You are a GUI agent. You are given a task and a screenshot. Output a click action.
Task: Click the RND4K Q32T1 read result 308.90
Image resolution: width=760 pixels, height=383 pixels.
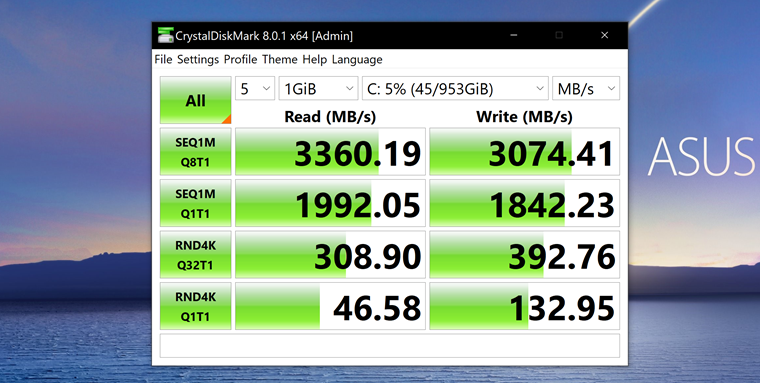tap(331, 255)
